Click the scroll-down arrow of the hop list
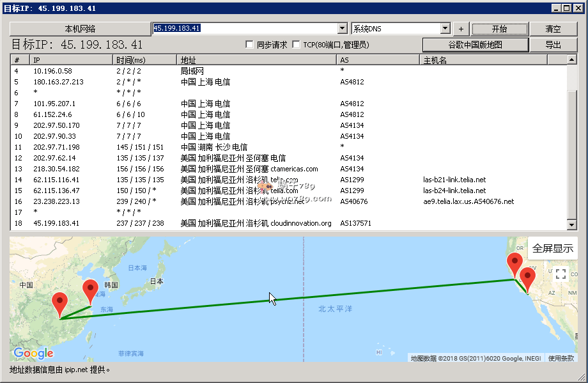The image size is (588, 383). (x=572, y=224)
